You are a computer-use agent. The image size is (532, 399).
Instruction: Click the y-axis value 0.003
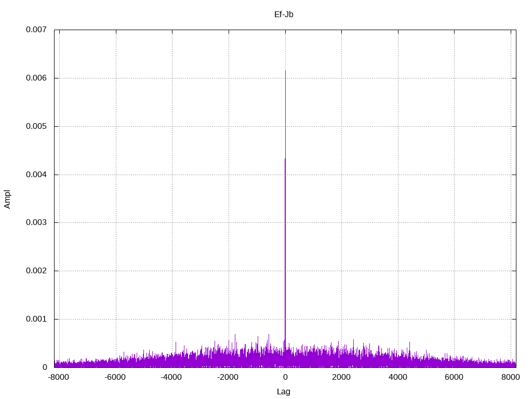coord(36,222)
